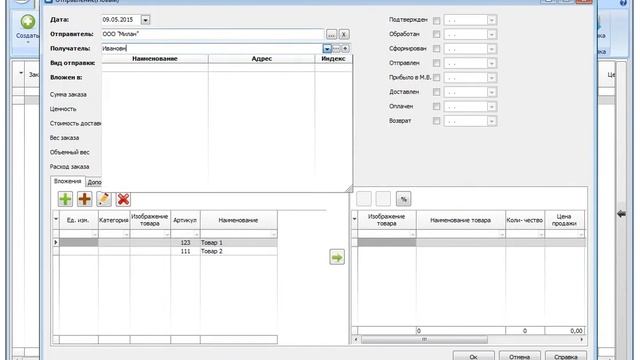The height and width of the screenshot is (360, 640).
Task: Toggle the Доставлен checkbox
Action: (x=436, y=92)
